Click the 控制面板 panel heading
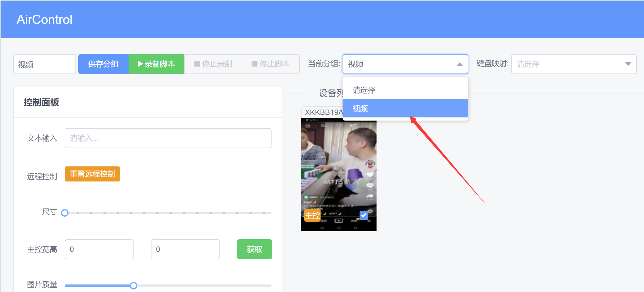The width and height of the screenshot is (644, 292). point(41,102)
